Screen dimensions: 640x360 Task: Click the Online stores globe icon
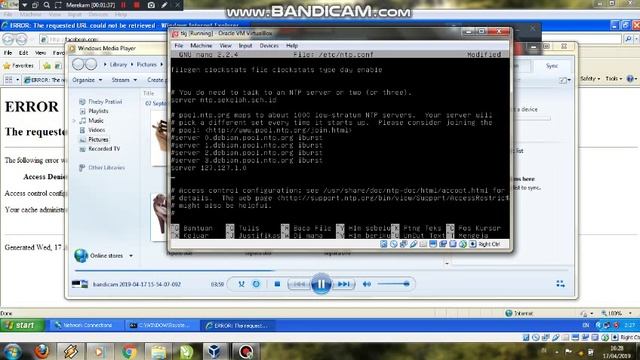tap(81, 256)
